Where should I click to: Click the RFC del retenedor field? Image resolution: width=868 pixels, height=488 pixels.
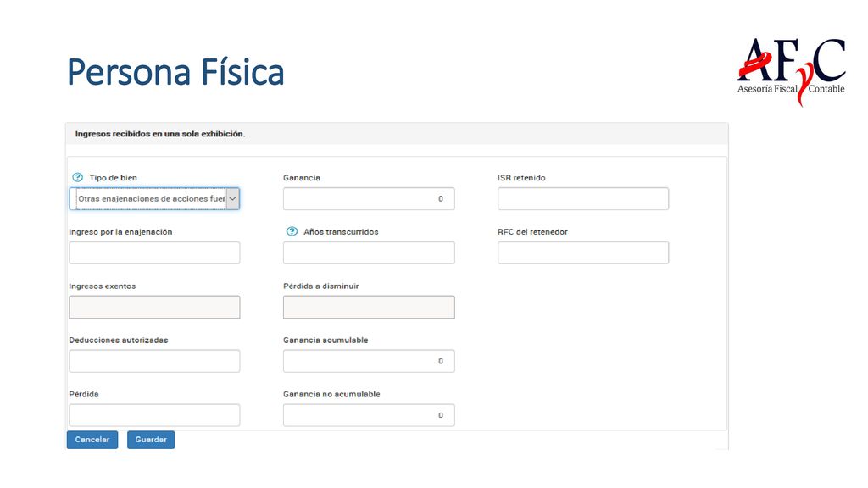point(583,252)
